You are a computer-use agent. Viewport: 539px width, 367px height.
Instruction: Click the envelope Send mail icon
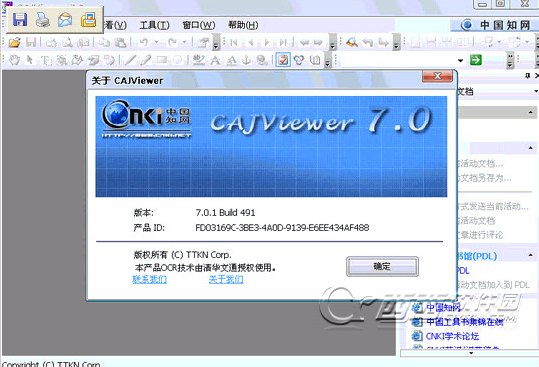65,20
